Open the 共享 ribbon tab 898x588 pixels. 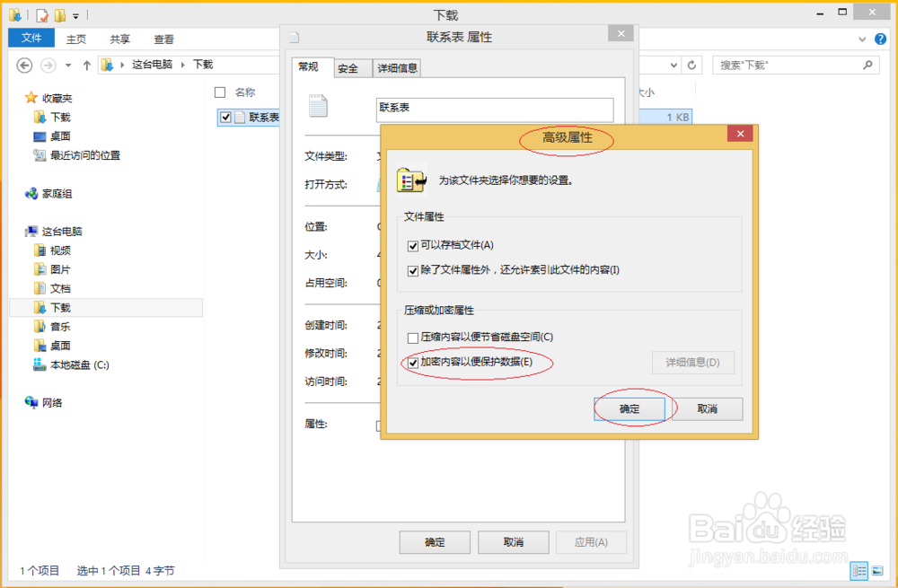click(120, 39)
